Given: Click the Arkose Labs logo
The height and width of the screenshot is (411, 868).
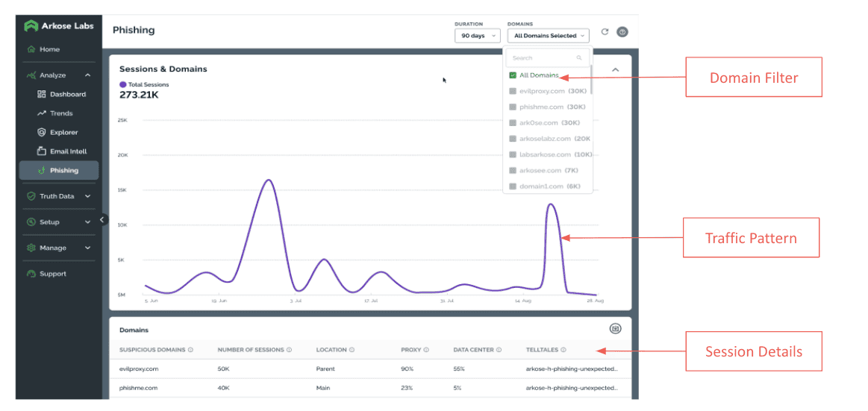Looking at the screenshot, I should (x=59, y=26).
